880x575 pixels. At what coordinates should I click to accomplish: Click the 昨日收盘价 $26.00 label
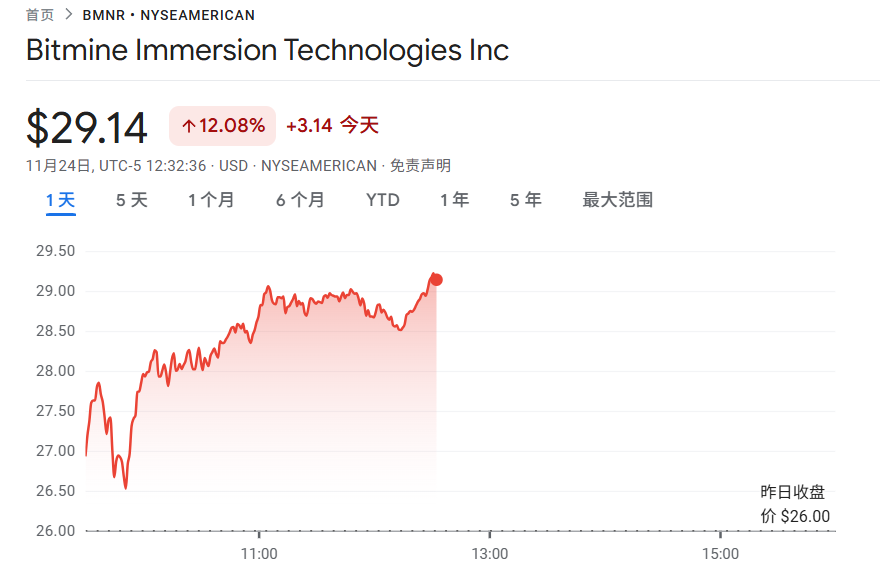pyautogui.click(x=795, y=504)
